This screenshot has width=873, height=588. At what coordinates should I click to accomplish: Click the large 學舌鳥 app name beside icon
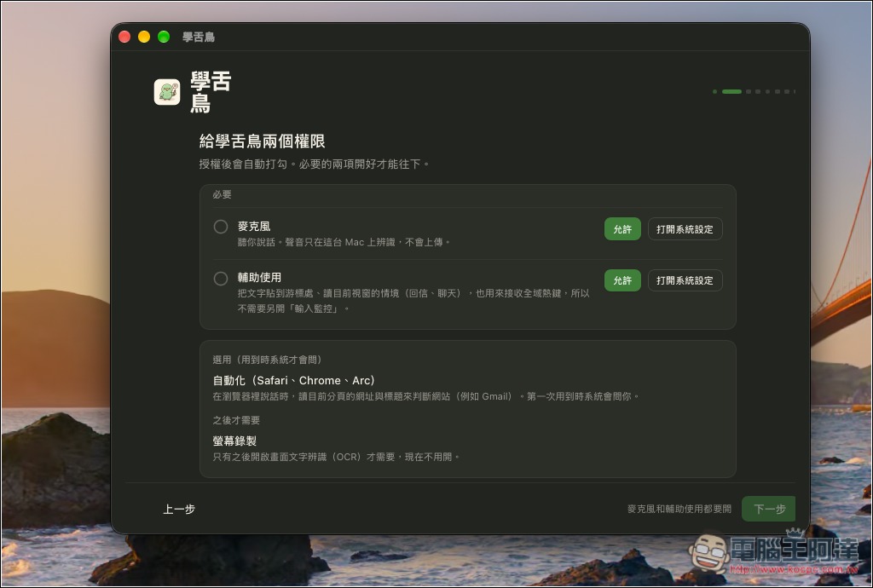[211, 92]
